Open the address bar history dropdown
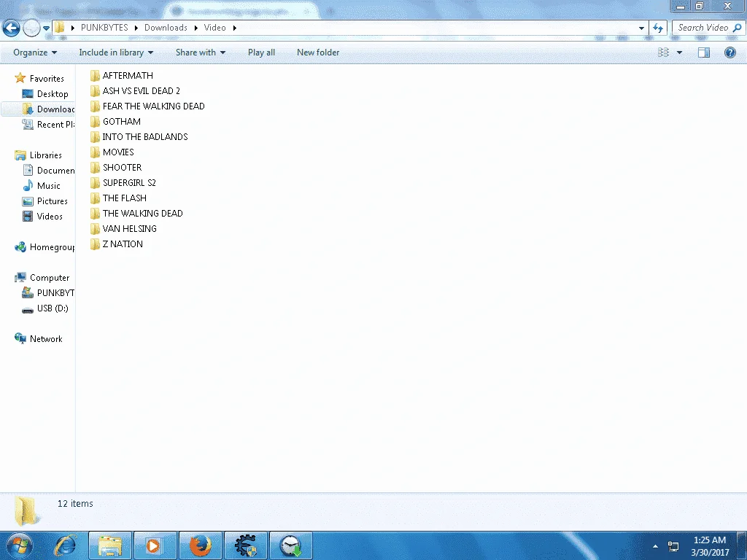This screenshot has height=560, width=747. point(641,28)
